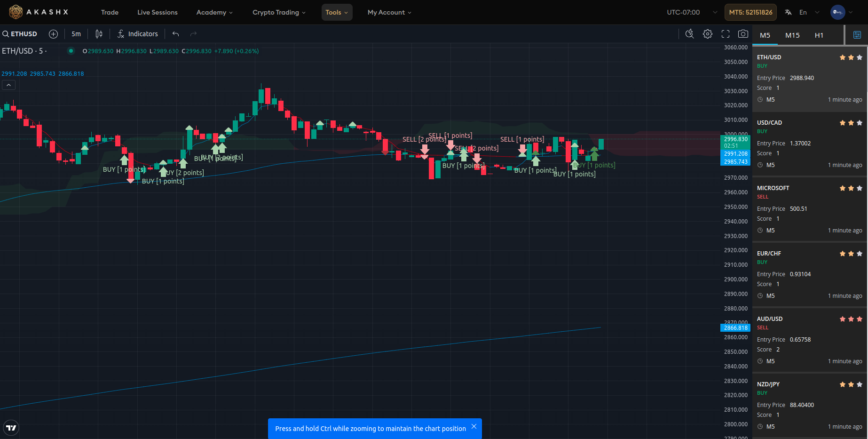Open the quick search lightning icon

690,34
